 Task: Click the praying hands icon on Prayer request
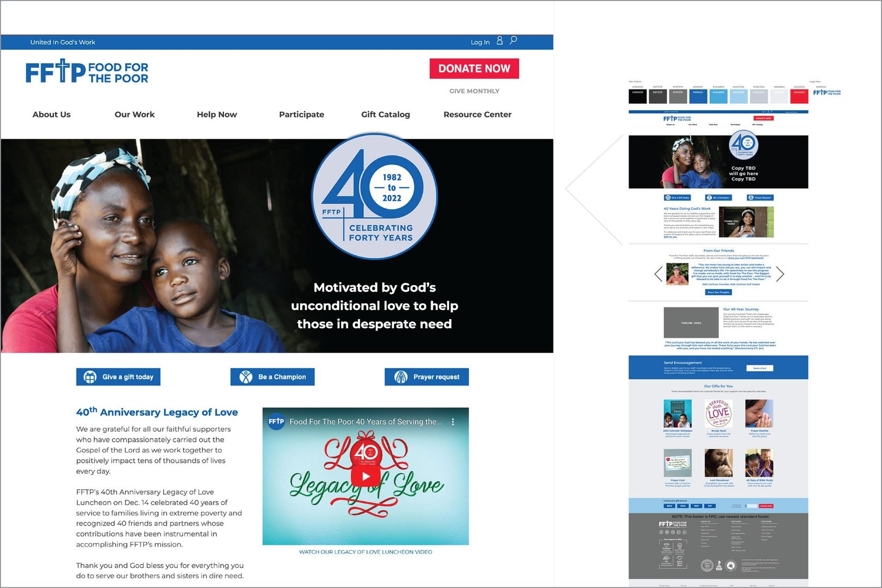[x=401, y=377]
